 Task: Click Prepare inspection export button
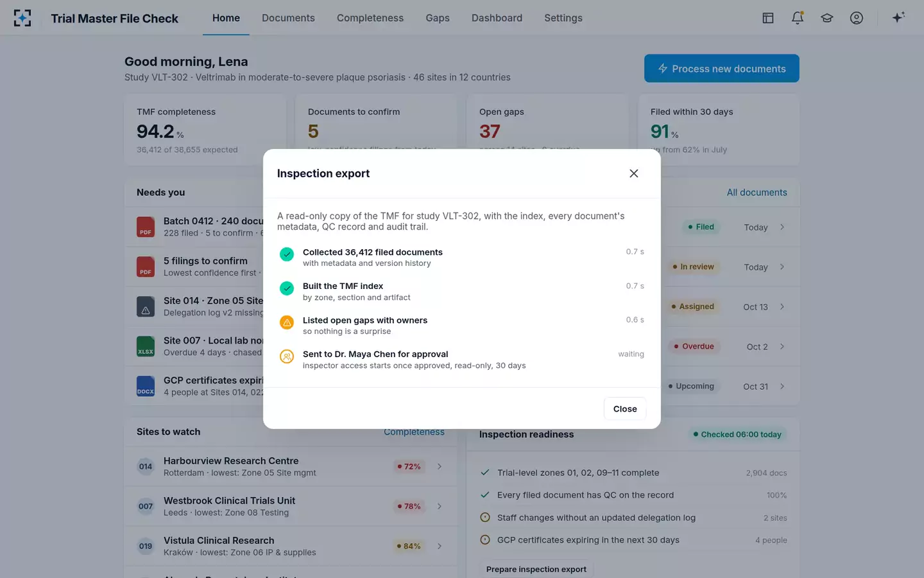coord(536,569)
